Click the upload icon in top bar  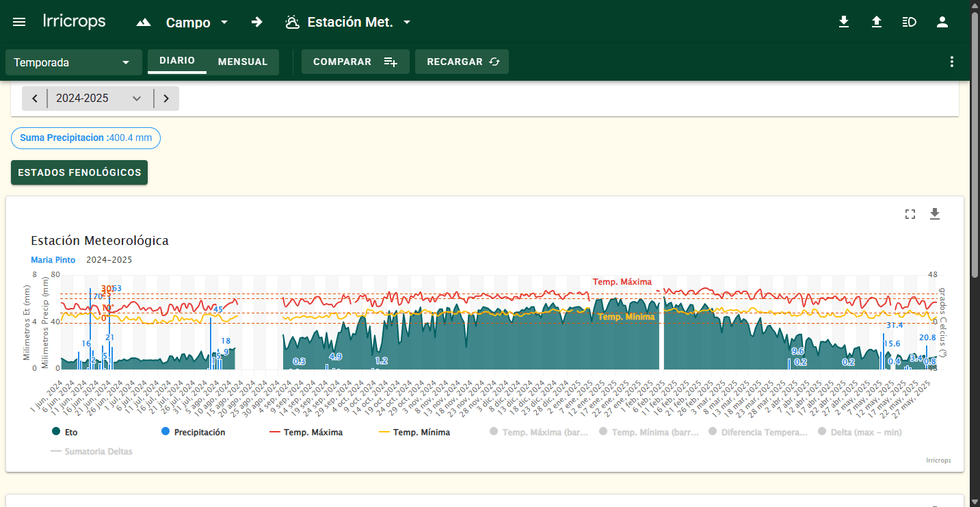[x=877, y=22]
